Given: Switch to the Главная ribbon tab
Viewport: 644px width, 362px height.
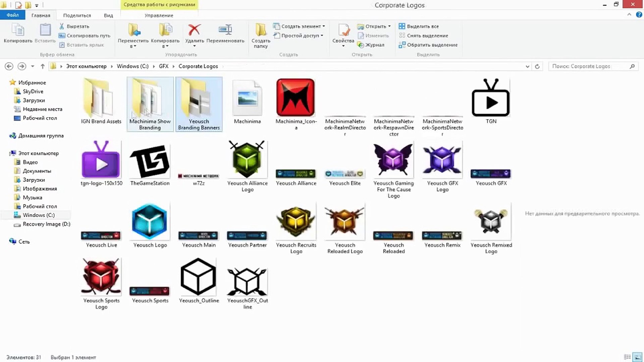Looking at the screenshot, I should pyautogui.click(x=41, y=15).
